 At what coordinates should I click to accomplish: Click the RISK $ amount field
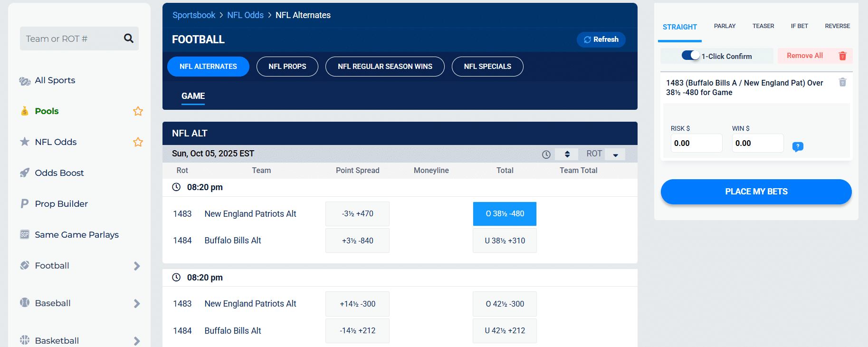(696, 143)
